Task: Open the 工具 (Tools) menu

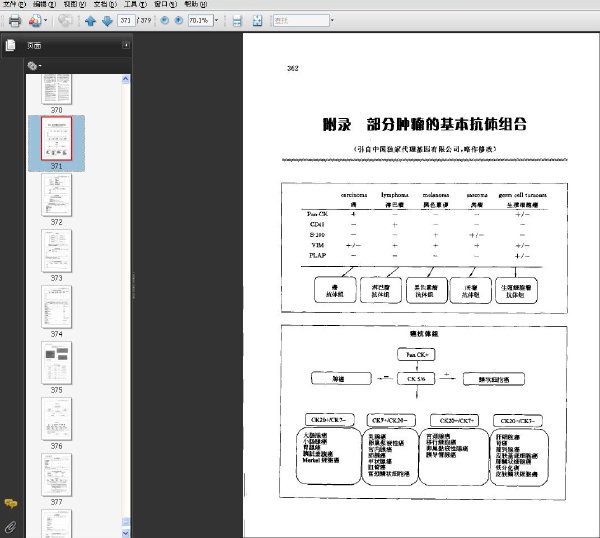Action: (135, 4)
